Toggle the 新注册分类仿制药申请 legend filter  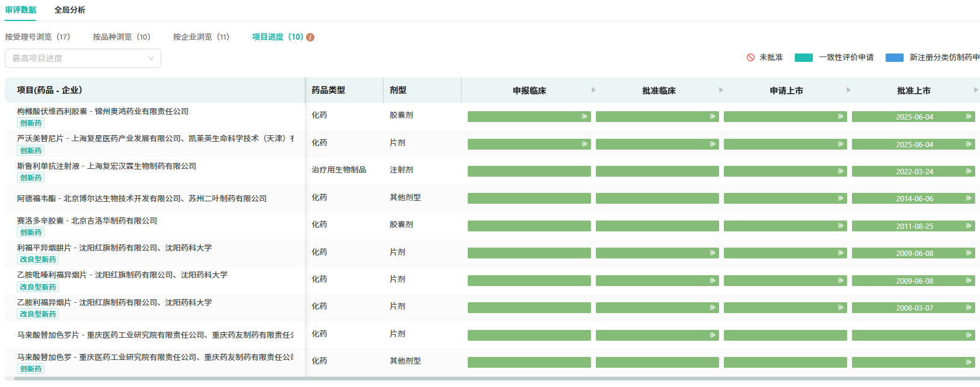(x=944, y=58)
